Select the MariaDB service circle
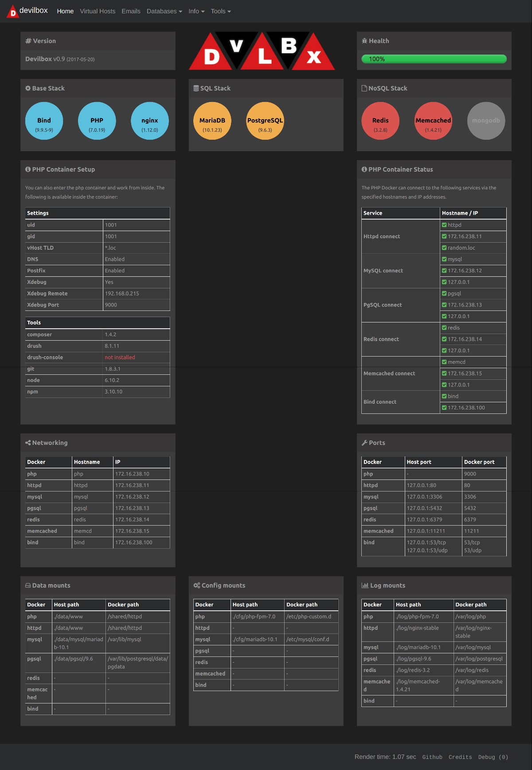Screen dimensions: 532x770 point(212,121)
